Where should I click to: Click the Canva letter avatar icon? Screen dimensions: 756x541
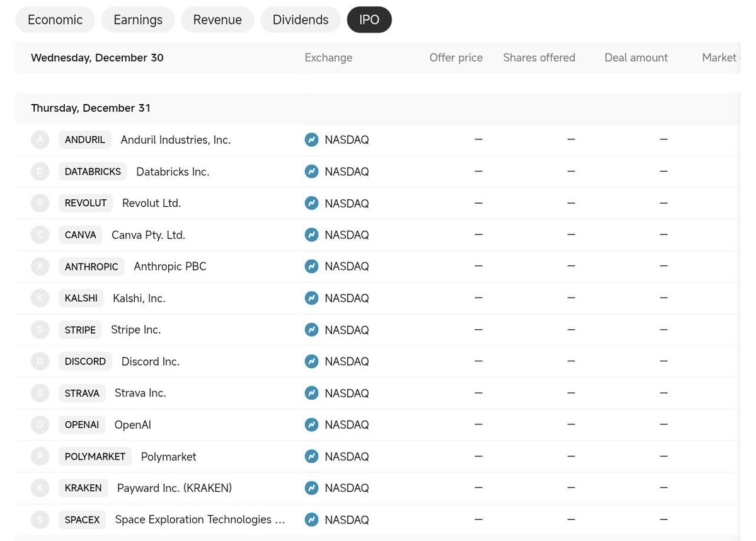point(40,235)
